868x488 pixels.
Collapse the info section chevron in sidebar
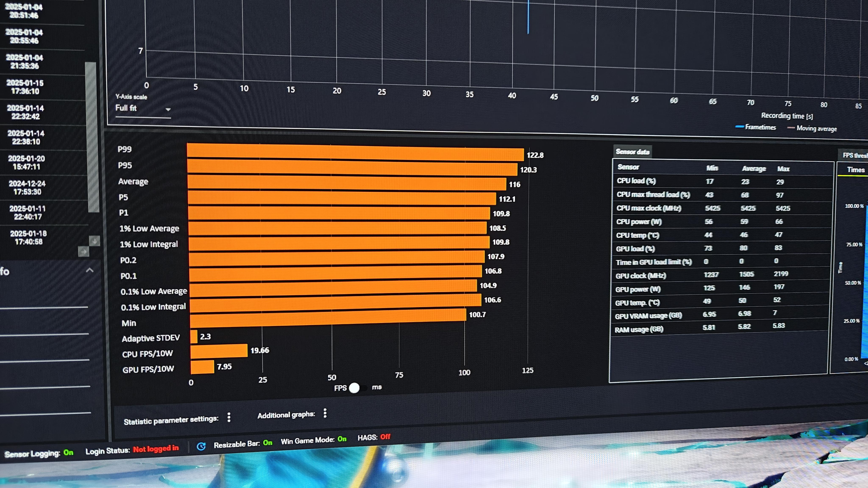point(90,270)
